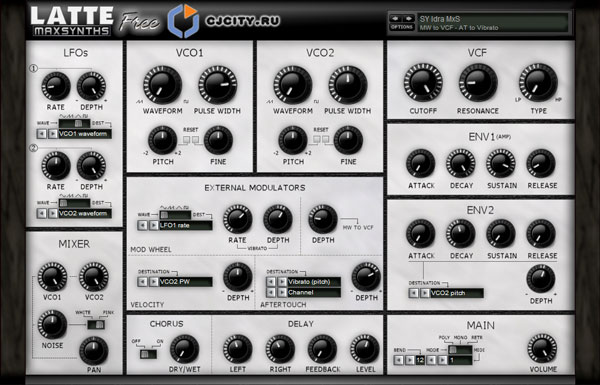600x385 pixels.
Task: Click the VCO2 PITCH knob
Action: pos(293,140)
